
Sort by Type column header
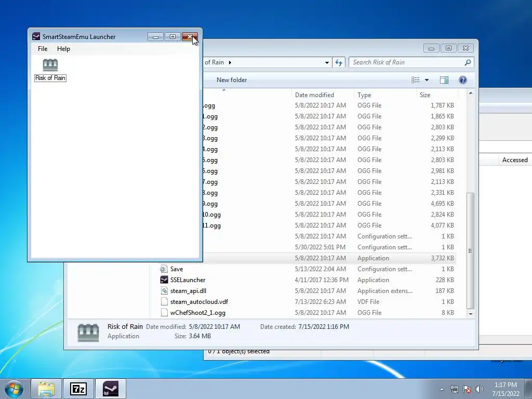coord(385,95)
